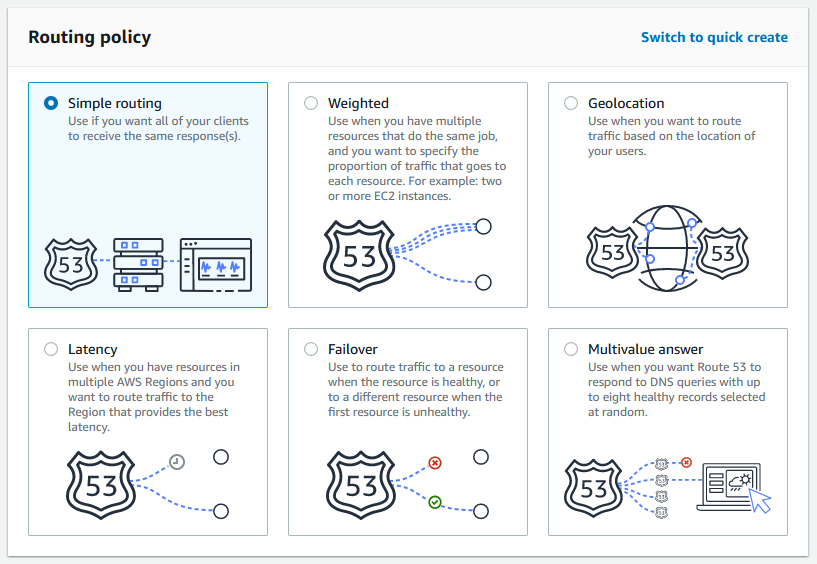Image resolution: width=817 pixels, height=564 pixels.
Task: Select the Latency radio button
Action: click(51, 349)
